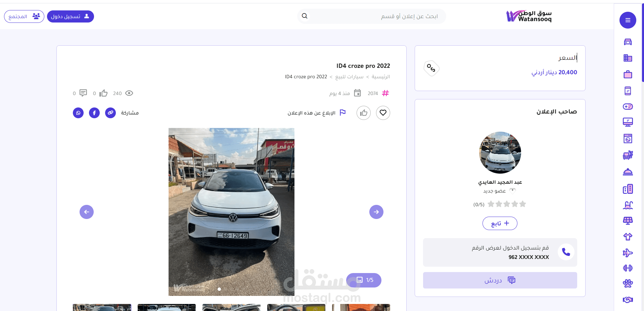Image resolution: width=644 pixels, height=311 pixels.
Task: Open the pets paw category icon
Action: click(628, 283)
